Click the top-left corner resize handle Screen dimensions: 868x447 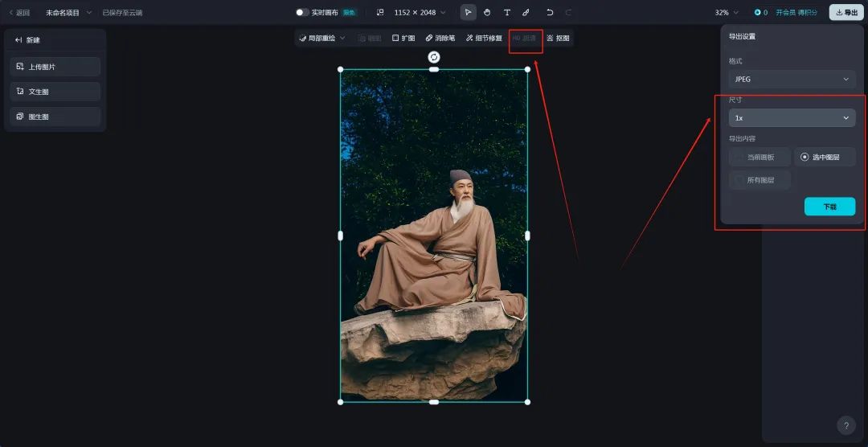(341, 69)
